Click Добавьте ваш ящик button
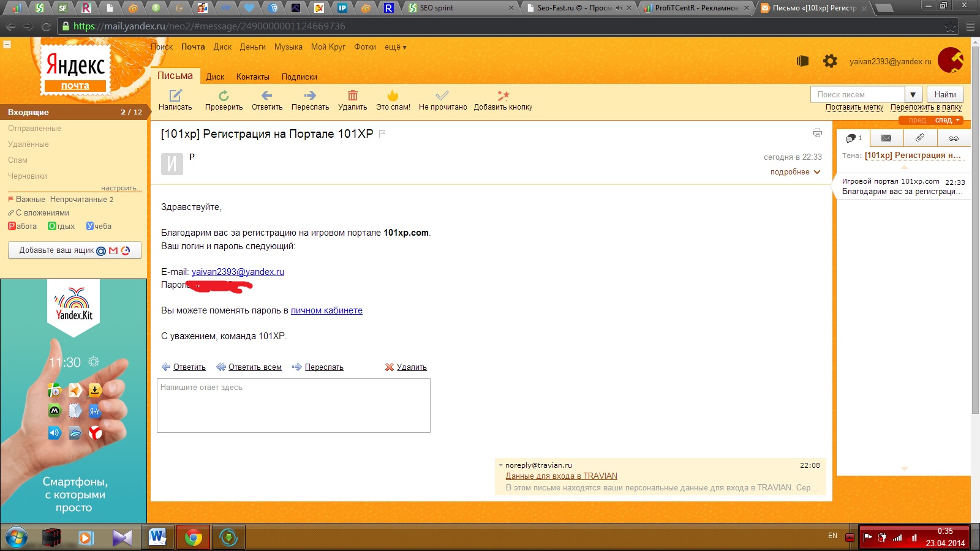 [75, 250]
